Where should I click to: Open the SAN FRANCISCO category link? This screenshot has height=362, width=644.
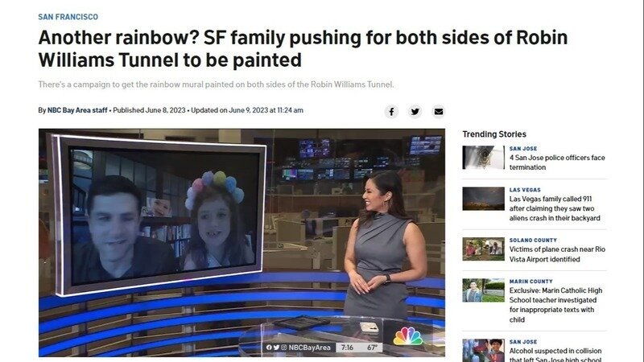coord(68,17)
